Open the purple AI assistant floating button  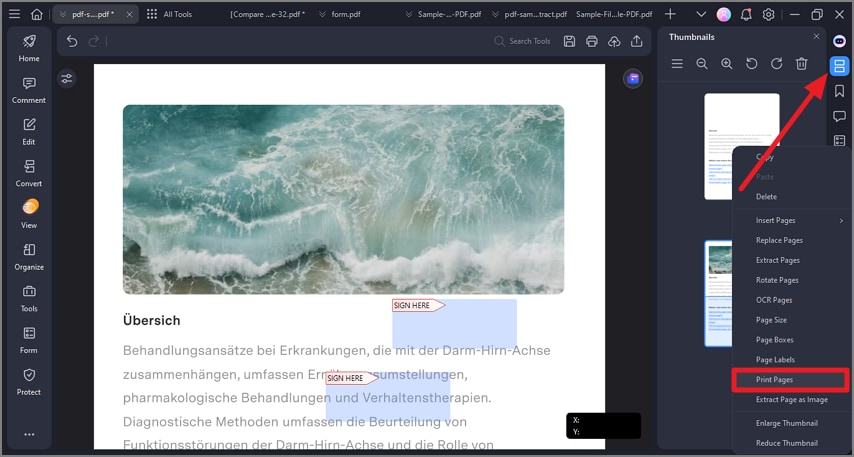[633, 79]
